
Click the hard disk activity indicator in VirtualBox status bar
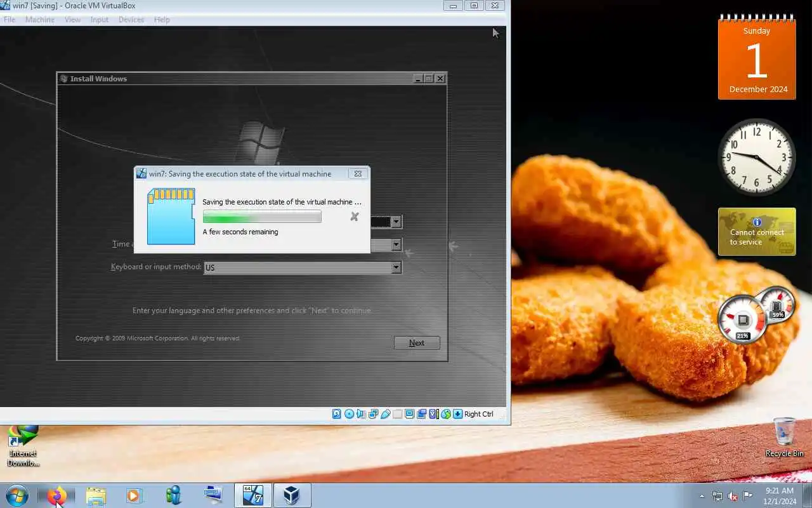(337, 414)
